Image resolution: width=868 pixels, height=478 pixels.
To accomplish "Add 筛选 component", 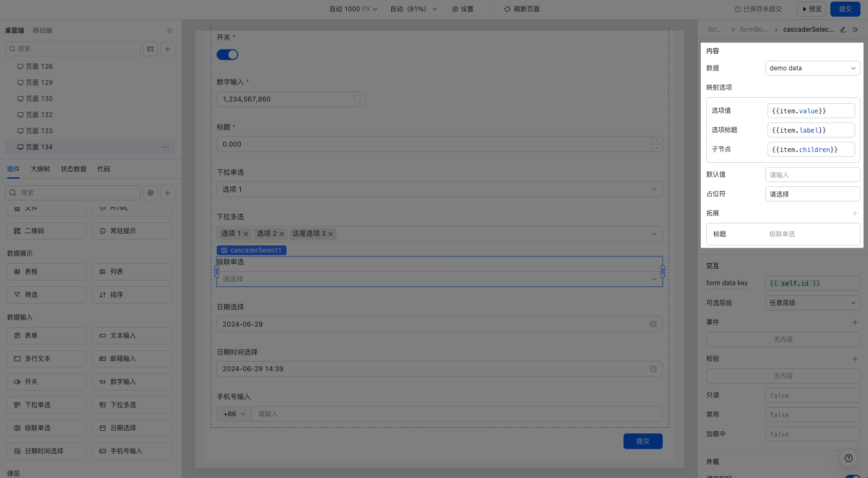I will pyautogui.click(x=47, y=295).
